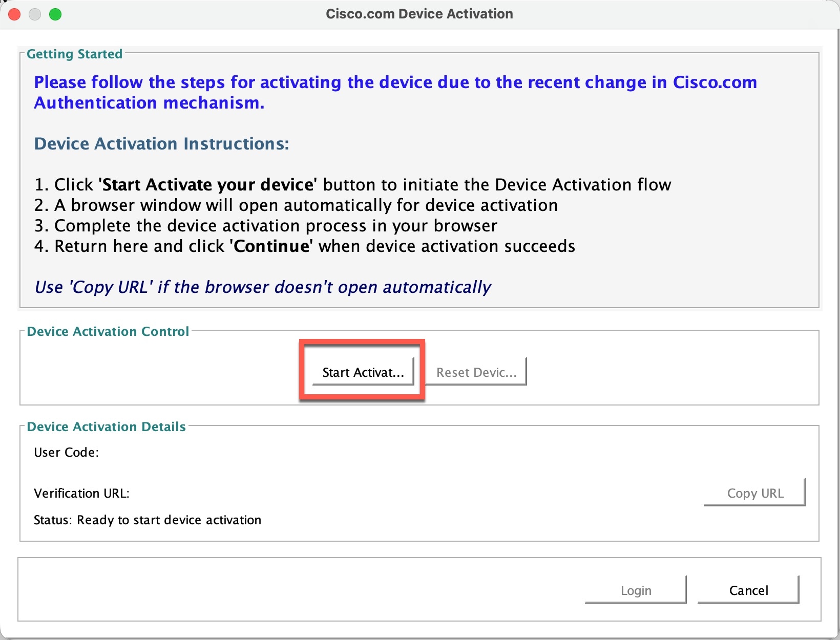Minimize the window using yellow button

click(35, 14)
